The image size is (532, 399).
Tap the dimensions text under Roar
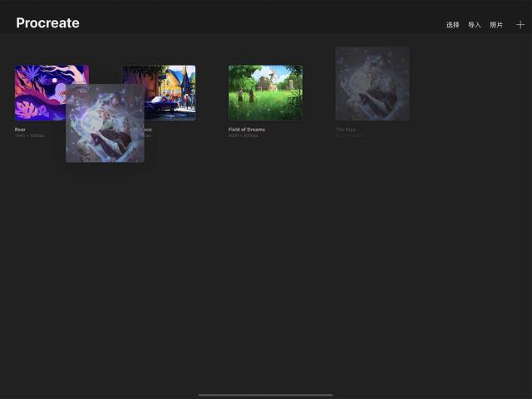30,135
